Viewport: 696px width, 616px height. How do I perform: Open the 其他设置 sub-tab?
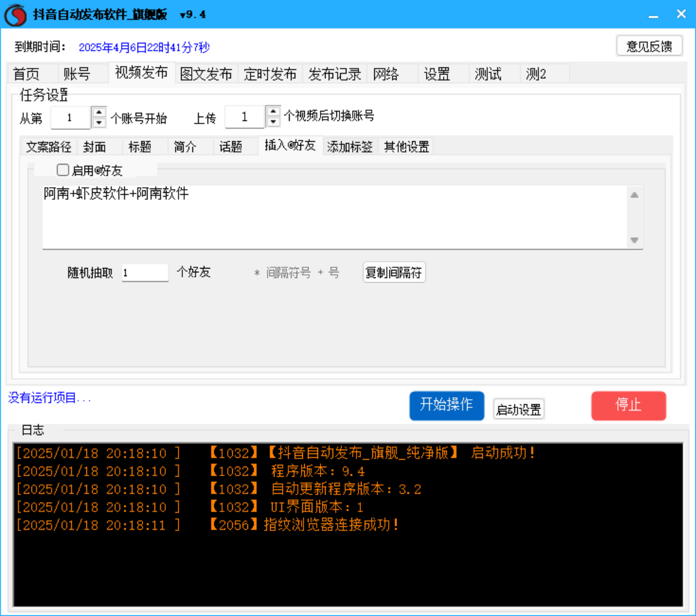pyautogui.click(x=406, y=146)
